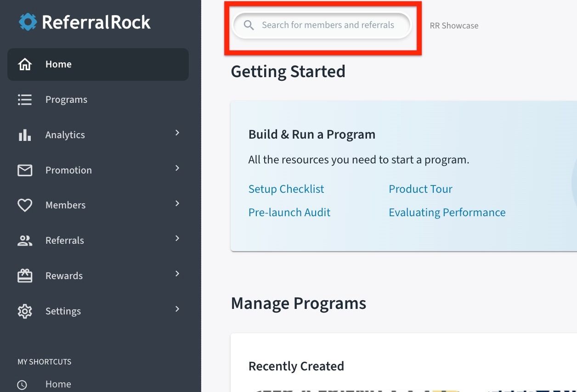The width and height of the screenshot is (577, 392).
Task: Click the Settings gear icon
Action: click(x=25, y=311)
